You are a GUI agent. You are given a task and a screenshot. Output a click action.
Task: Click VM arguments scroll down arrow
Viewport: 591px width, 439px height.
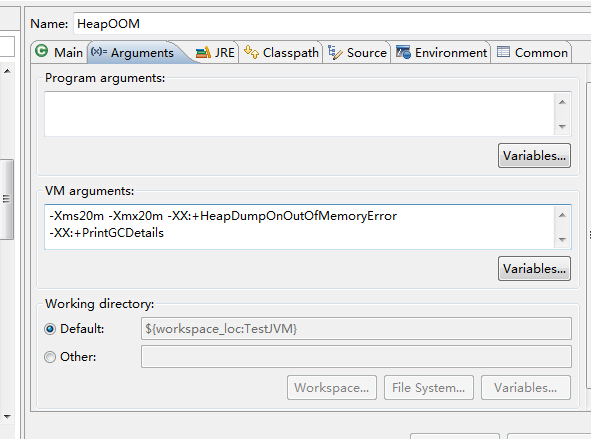pos(562,240)
